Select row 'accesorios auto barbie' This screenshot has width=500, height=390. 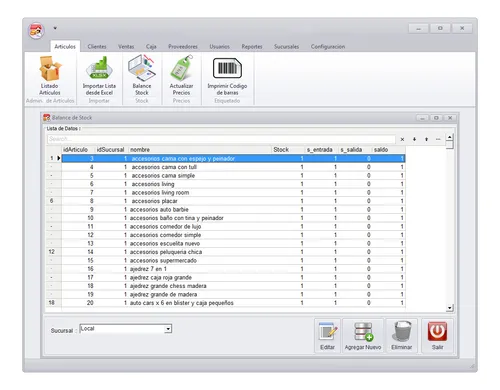tap(233, 210)
